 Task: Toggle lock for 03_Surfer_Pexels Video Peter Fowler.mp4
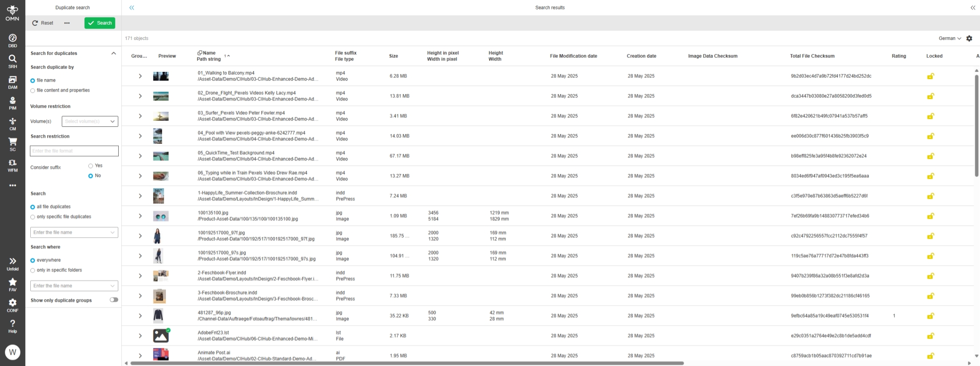930,116
